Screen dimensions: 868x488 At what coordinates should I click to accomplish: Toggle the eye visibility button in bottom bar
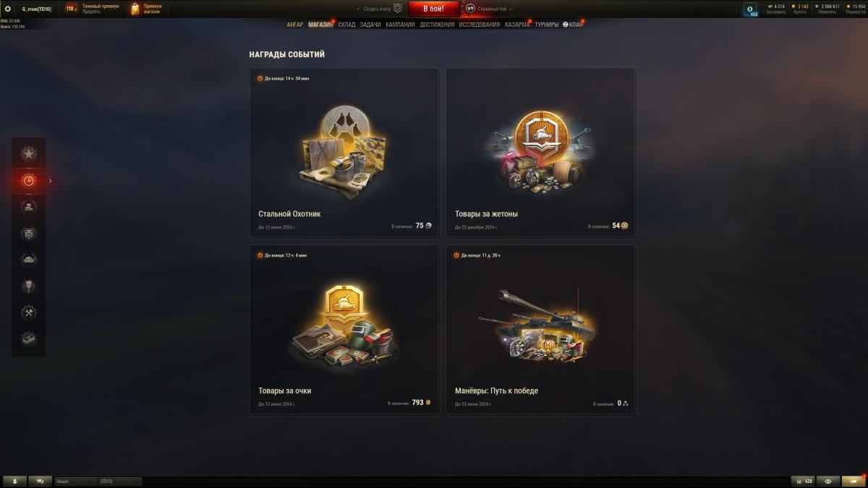[828, 481]
